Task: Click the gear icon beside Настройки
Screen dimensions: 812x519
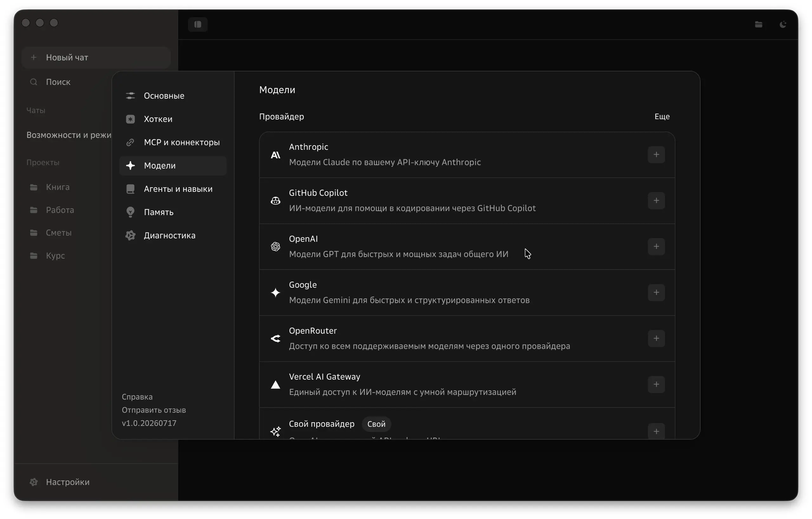Action: pos(33,482)
